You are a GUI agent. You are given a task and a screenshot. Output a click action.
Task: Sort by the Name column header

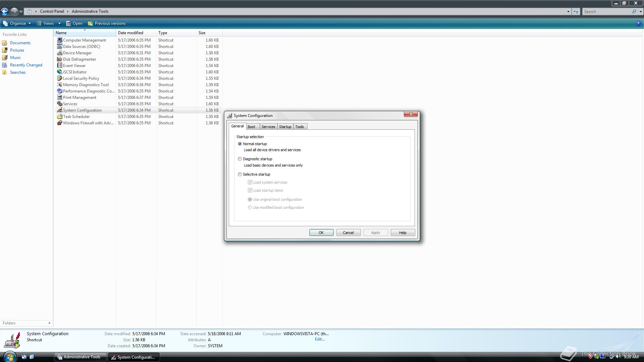pyautogui.click(x=85, y=33)
